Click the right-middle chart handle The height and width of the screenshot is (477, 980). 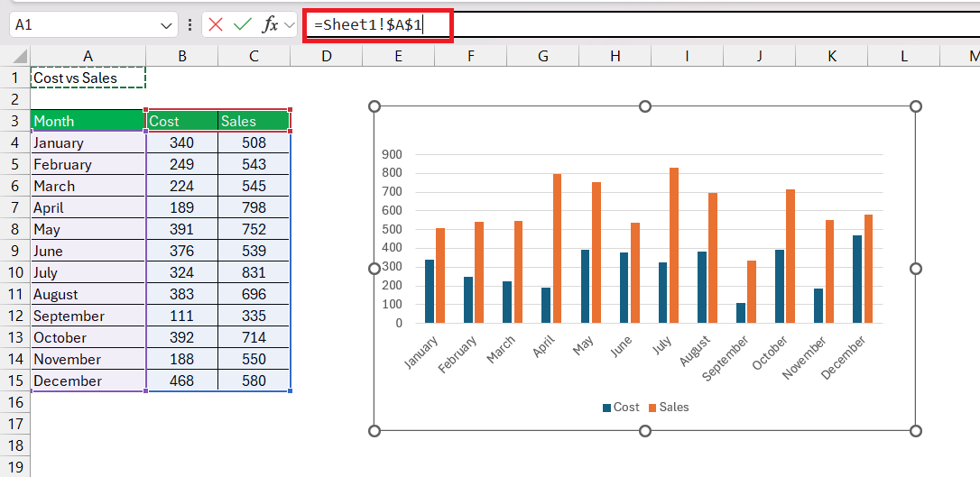coord(916,269)
